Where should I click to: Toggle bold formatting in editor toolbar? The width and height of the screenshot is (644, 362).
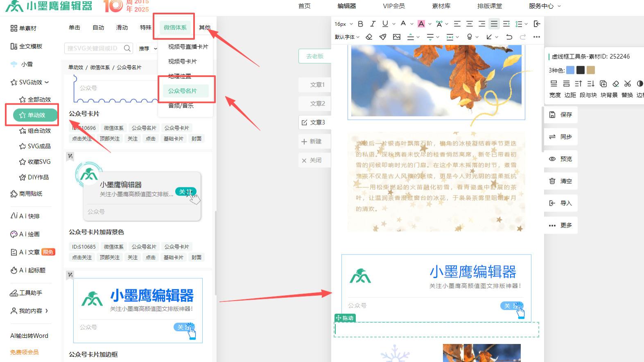tap(360, 24)
